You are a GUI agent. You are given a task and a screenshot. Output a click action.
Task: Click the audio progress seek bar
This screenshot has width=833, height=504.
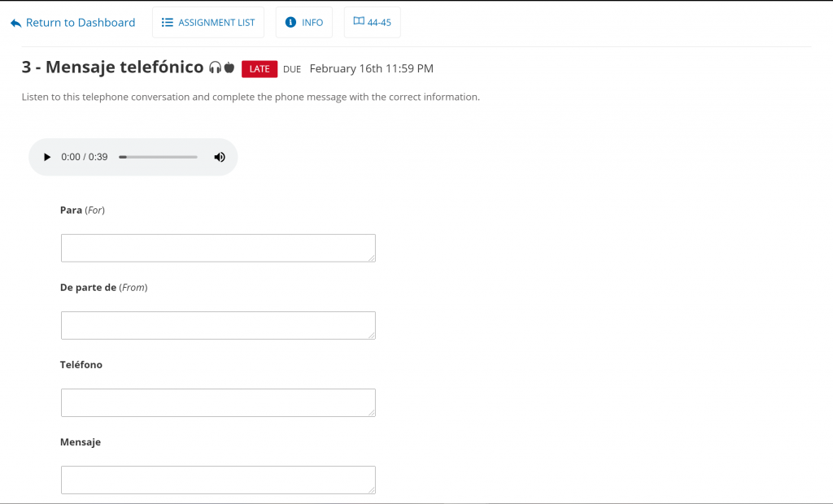point(158,157)
